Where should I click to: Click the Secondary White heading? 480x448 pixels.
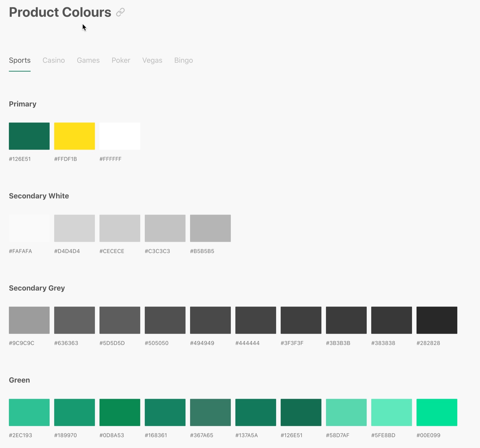(x=39, y=196)
